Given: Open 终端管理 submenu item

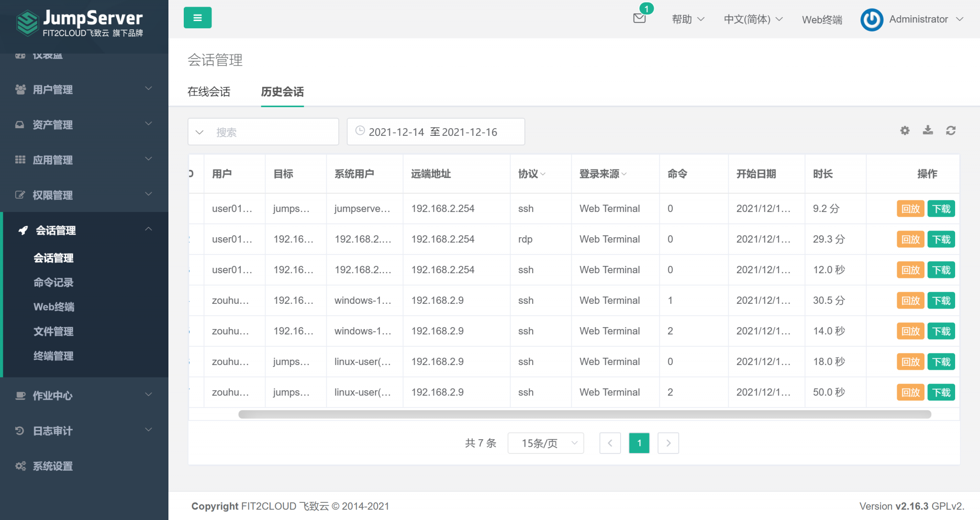Looking at the screenshot, I should [54, 356].
